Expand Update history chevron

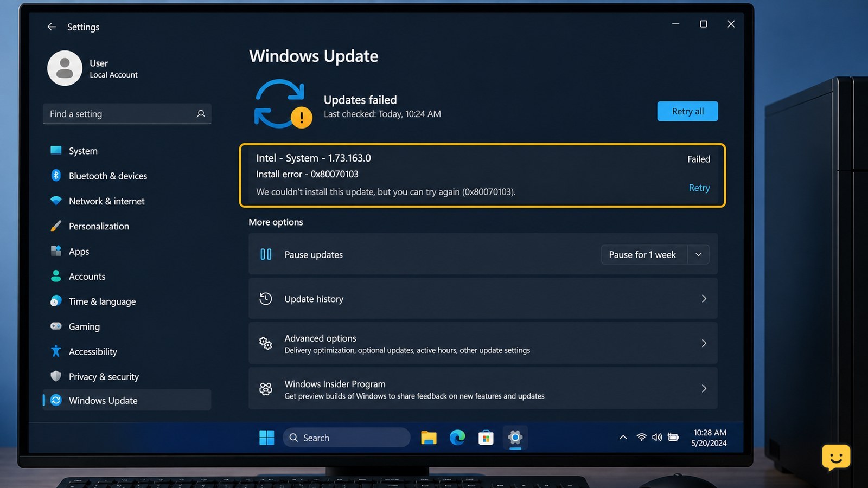[x=704, y=299]
